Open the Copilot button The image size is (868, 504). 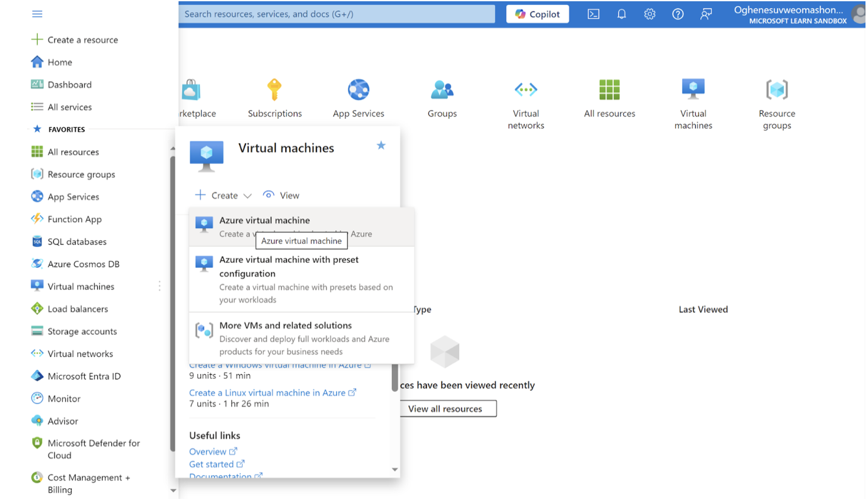click(538, 14)
